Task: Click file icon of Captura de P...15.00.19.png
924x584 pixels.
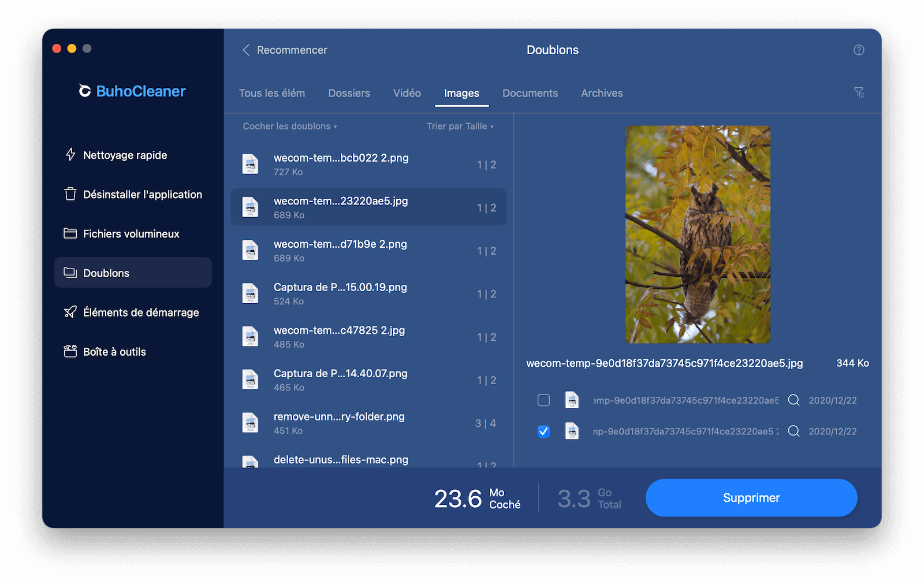Action: tap(250, 293)
